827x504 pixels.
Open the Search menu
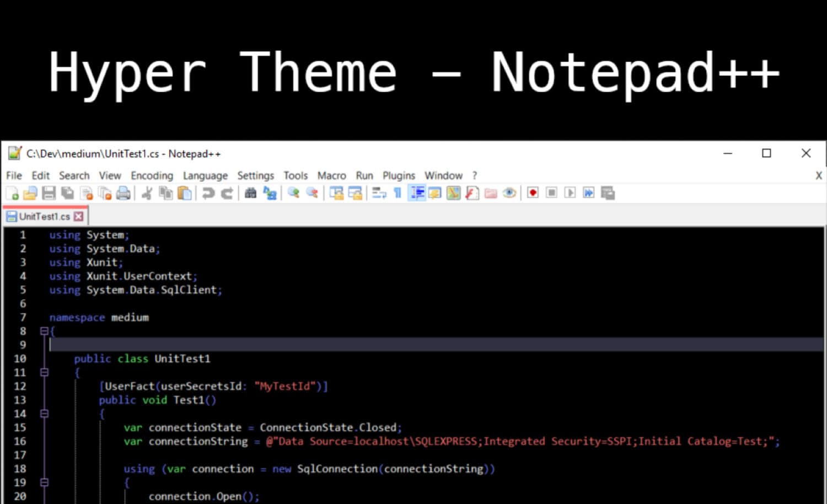[74, 175]
